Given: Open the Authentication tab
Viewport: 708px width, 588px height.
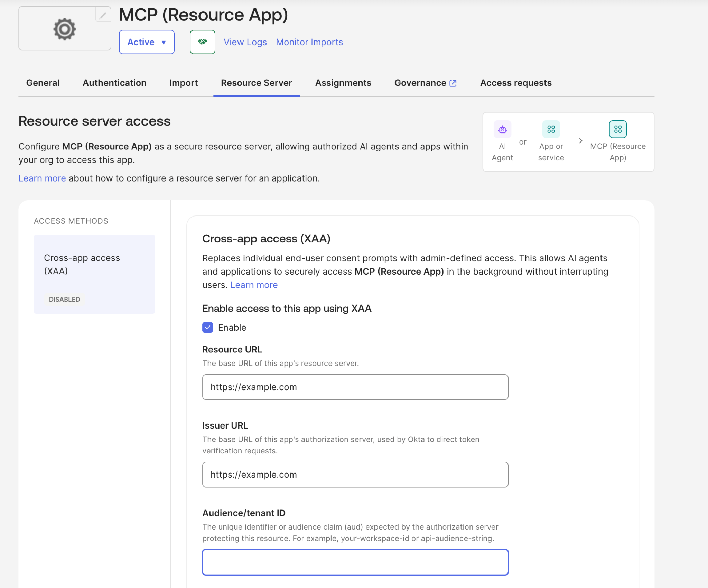Looking at the screenshot, I should tap(114, 83).
